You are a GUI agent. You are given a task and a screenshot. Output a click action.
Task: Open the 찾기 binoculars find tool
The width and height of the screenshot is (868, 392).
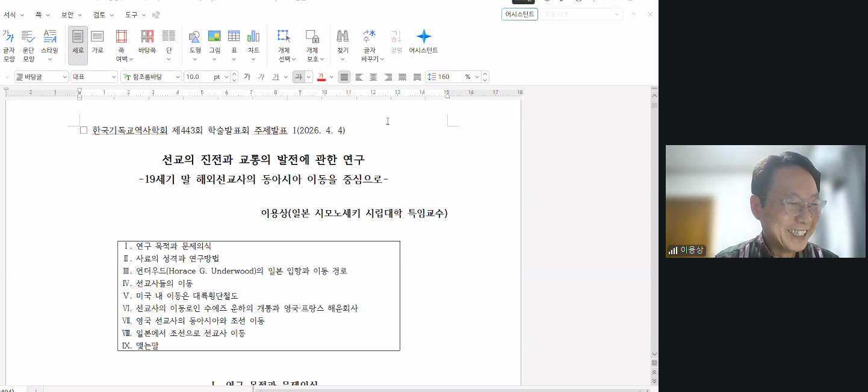click(343, 43)
